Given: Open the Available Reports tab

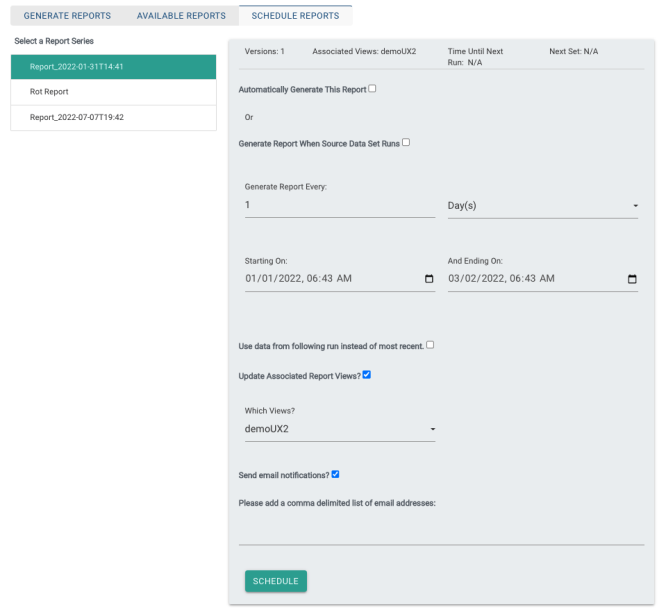Looking at the screenshot, I should point(181,16).
